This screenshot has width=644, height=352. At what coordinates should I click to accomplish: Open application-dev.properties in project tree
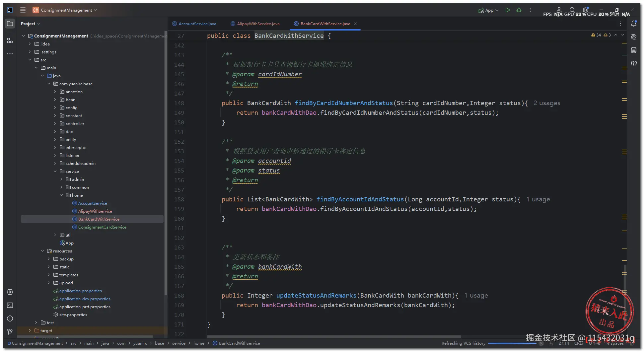[85, 299]
